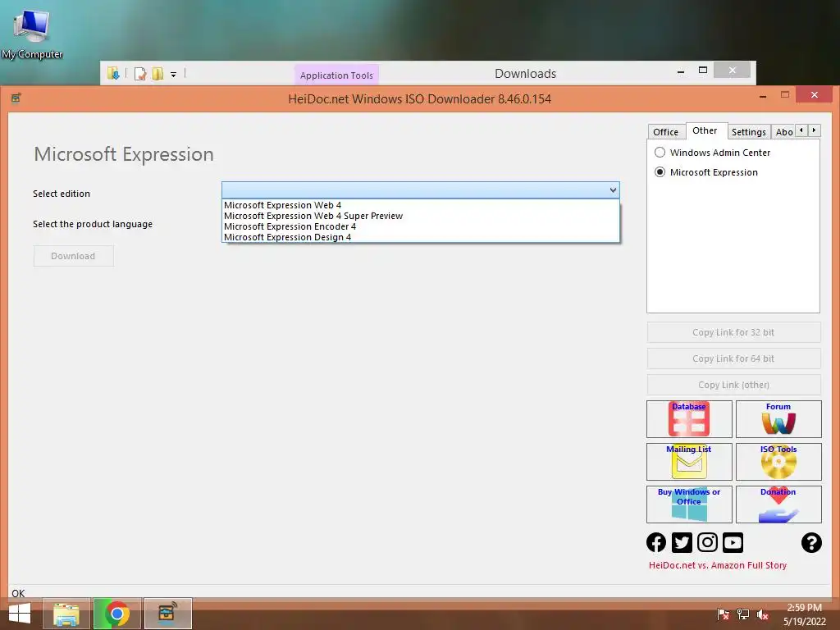Open File Explorer from the taskbar
The height and width of the screenshot is (630, 840).
point(66,614)
